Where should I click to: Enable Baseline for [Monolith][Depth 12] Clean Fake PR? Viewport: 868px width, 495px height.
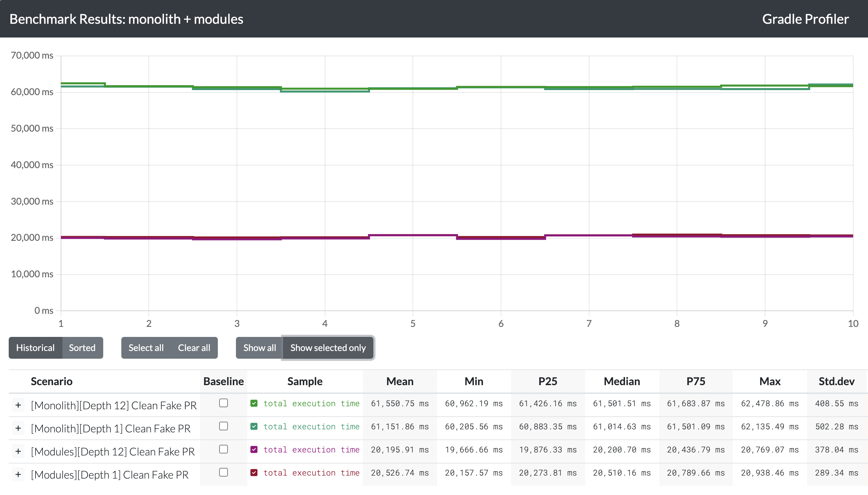(223, 403)
